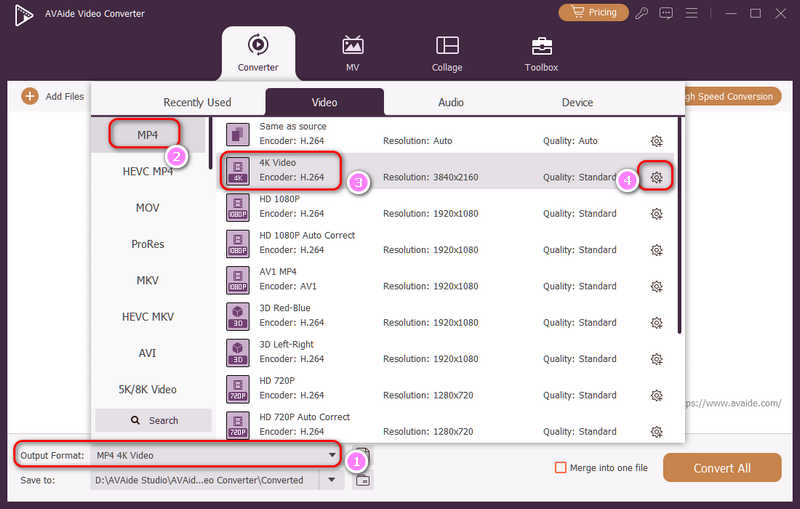Click the '3D Red-Blue' preset name
The width and height of the screenshot is (800, 509).
tap(285, 308)
